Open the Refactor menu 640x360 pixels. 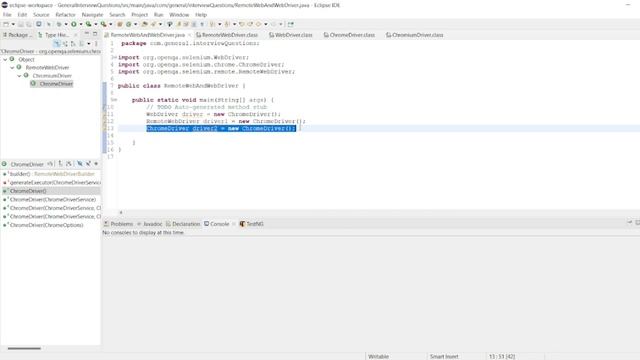click(x=65, y=15)
